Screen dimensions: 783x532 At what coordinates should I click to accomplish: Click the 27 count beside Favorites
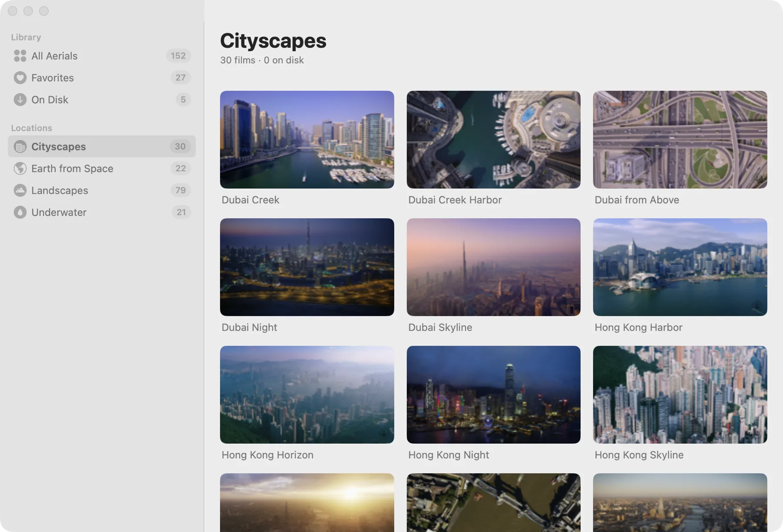(x=181, y=77)
